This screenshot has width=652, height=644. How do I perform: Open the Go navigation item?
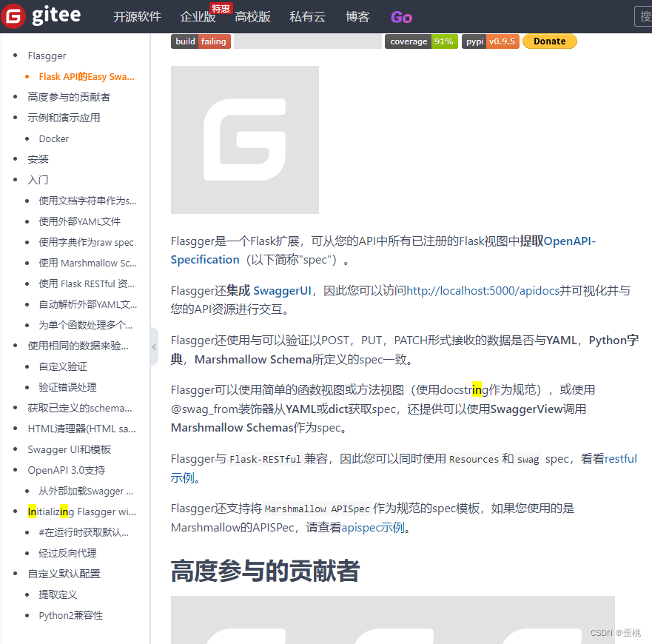[x=401, y=17]
